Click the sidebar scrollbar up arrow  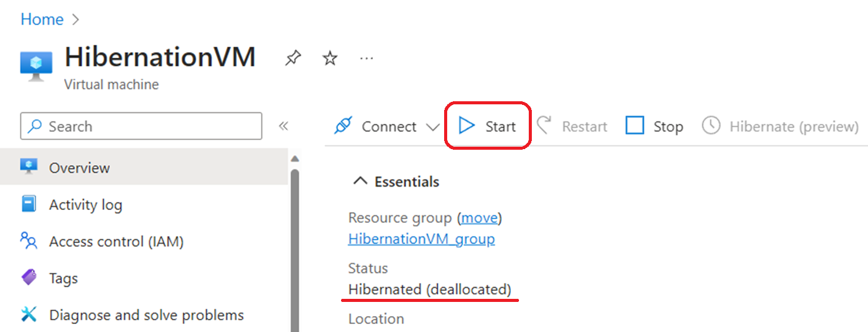pos(294,158)
